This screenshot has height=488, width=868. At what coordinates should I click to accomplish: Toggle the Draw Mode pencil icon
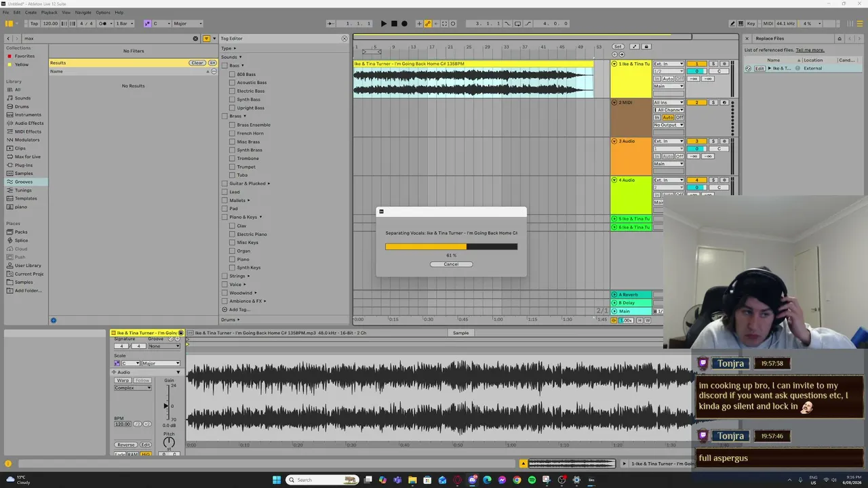point(733,24)
